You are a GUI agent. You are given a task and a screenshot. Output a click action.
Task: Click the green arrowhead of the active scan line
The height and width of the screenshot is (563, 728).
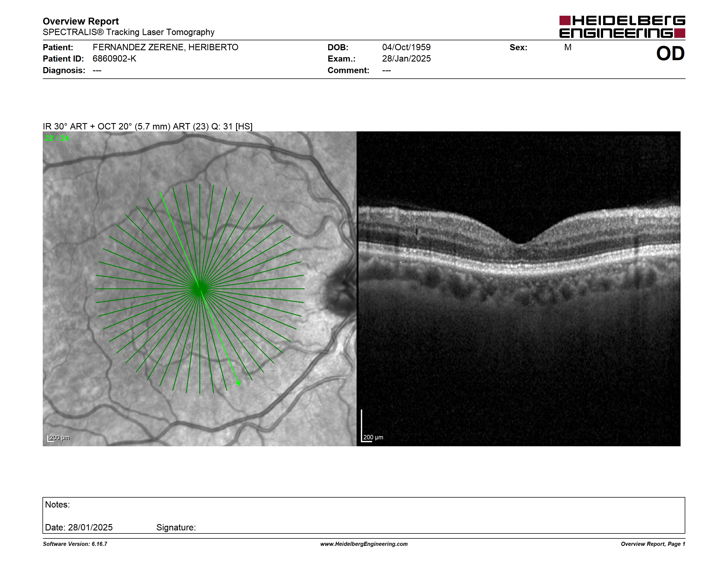click(238, 383)
